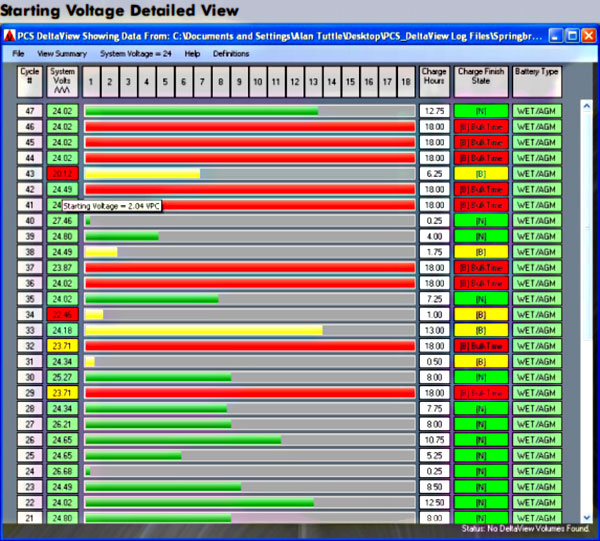Viewport: 600px width, 541px height.
Task: Select cycle number 36 cell
Action: pos(29,283)
